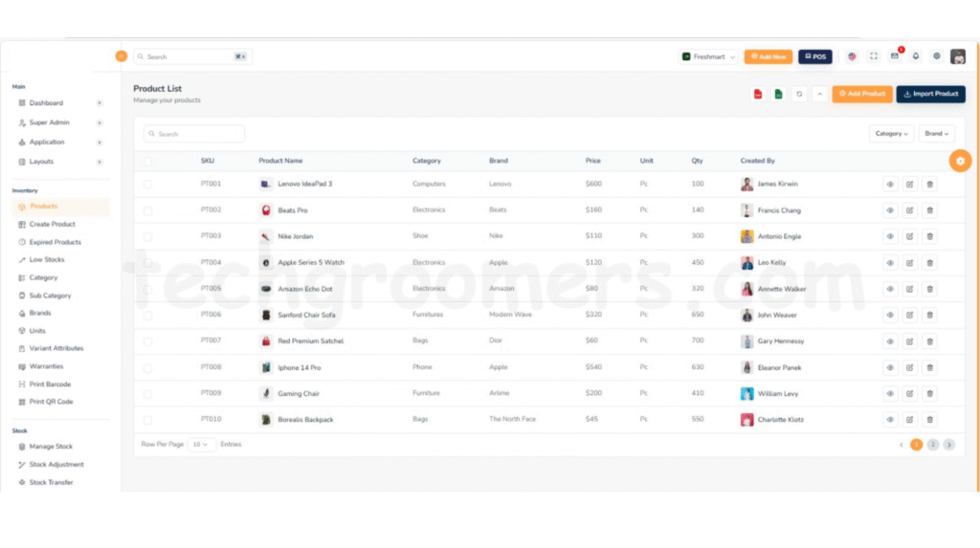Go to page 2
The image size is (980, 548).
click(932, 445)
